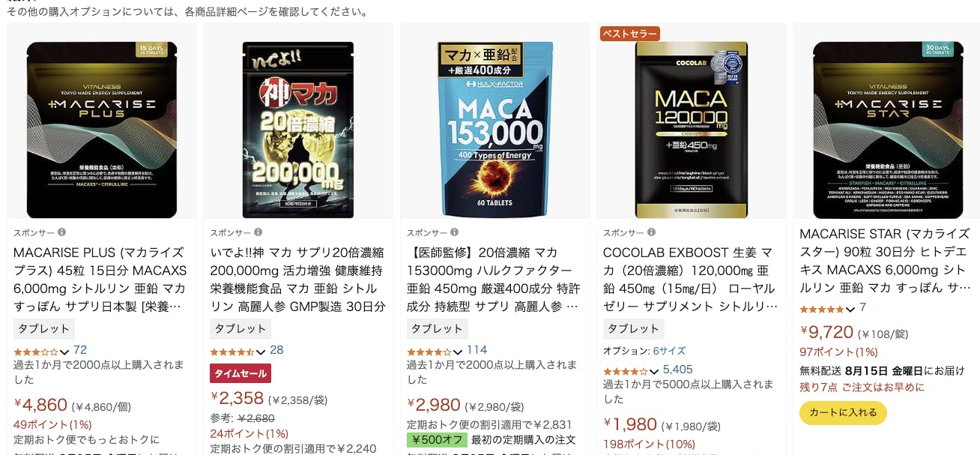This screenshot has width=980, height=455.
Task: Open 5,405 reviews for COCOLAB EXBOOST
Action: 678,370
